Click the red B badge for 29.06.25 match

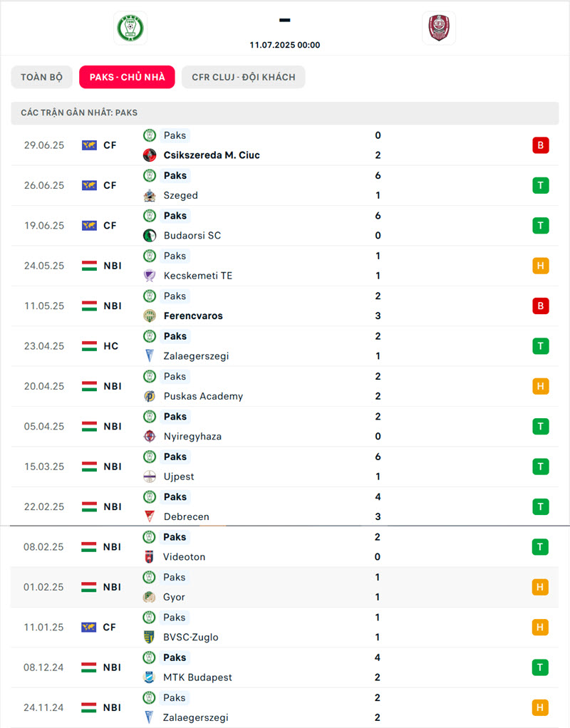541,145
